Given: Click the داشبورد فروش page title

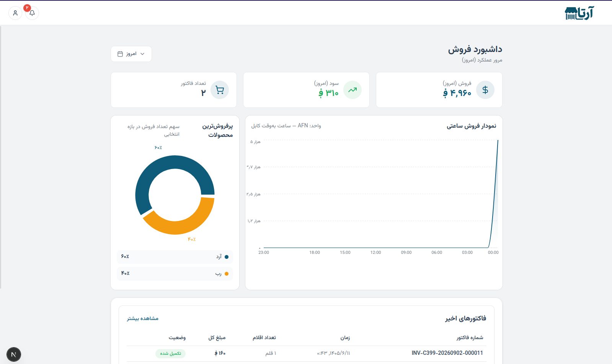Looking at the screenshot, I should 475,49.
